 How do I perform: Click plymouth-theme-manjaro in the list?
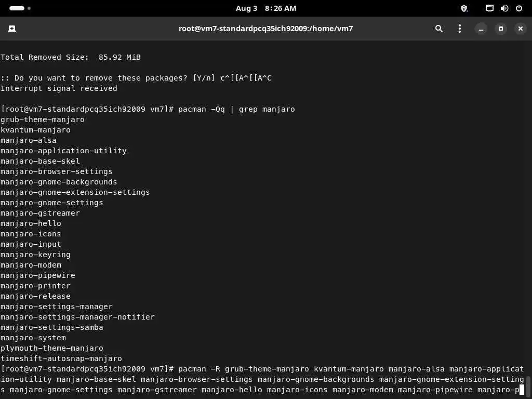click(x=52, y=348)
